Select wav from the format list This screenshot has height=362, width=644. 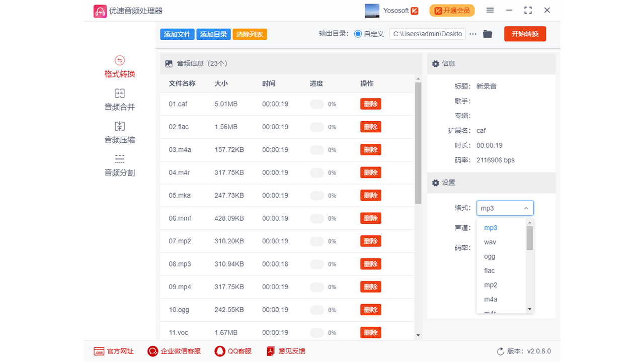(x=490, y=242)
